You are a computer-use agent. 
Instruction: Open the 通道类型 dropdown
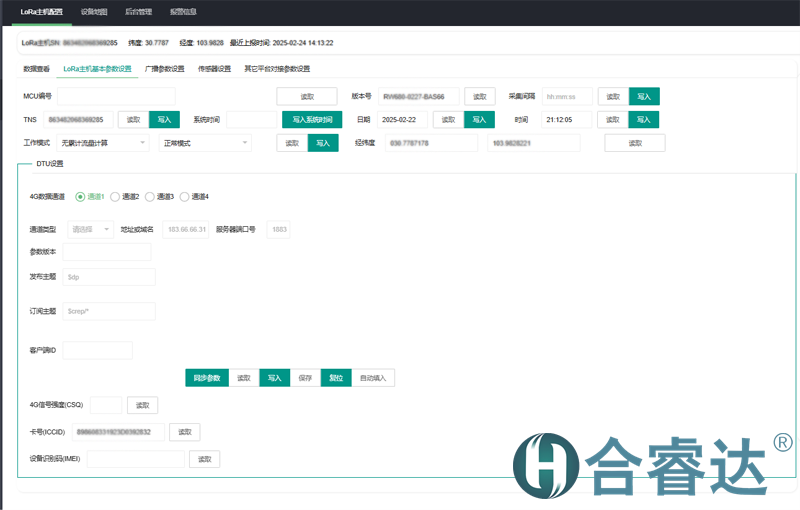click(x=91, y=229)
